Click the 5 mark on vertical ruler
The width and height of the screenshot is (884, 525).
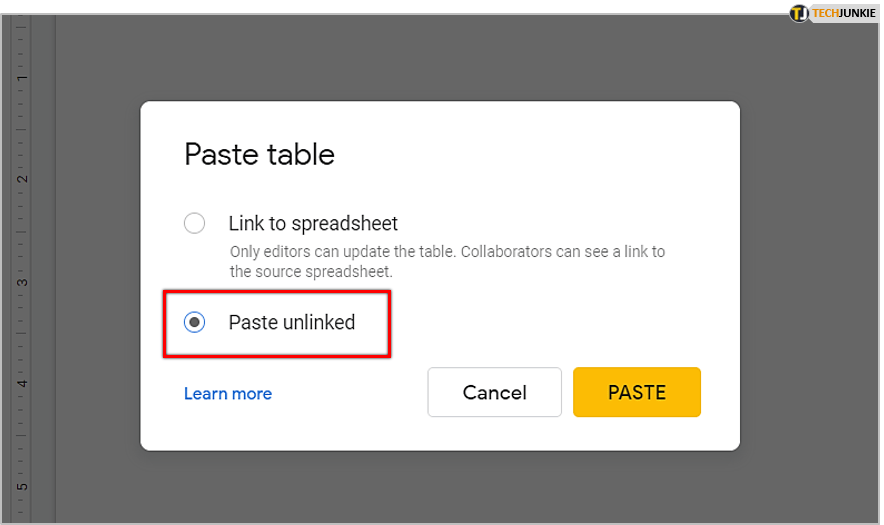click(x=22, y=487)
